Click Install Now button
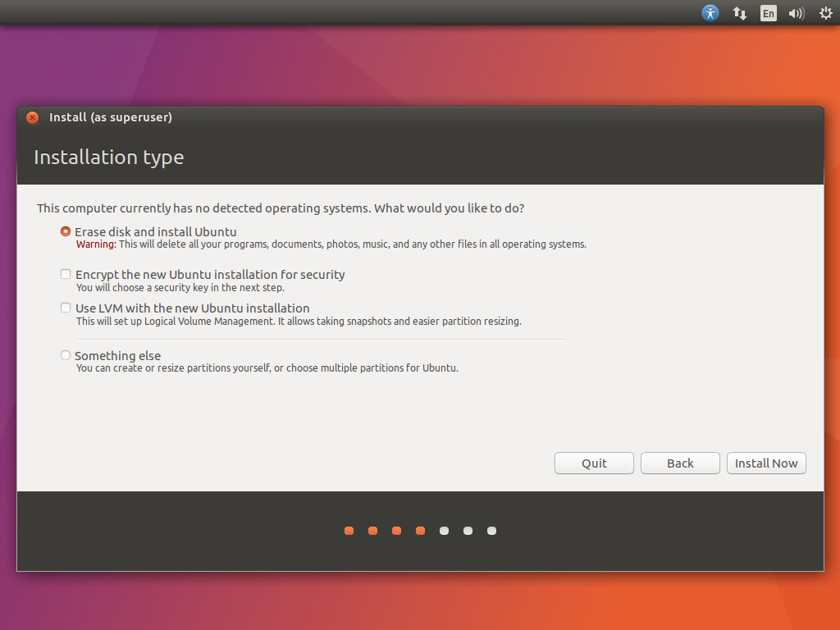This screenshot has width=840, height=630. point(766,463)
